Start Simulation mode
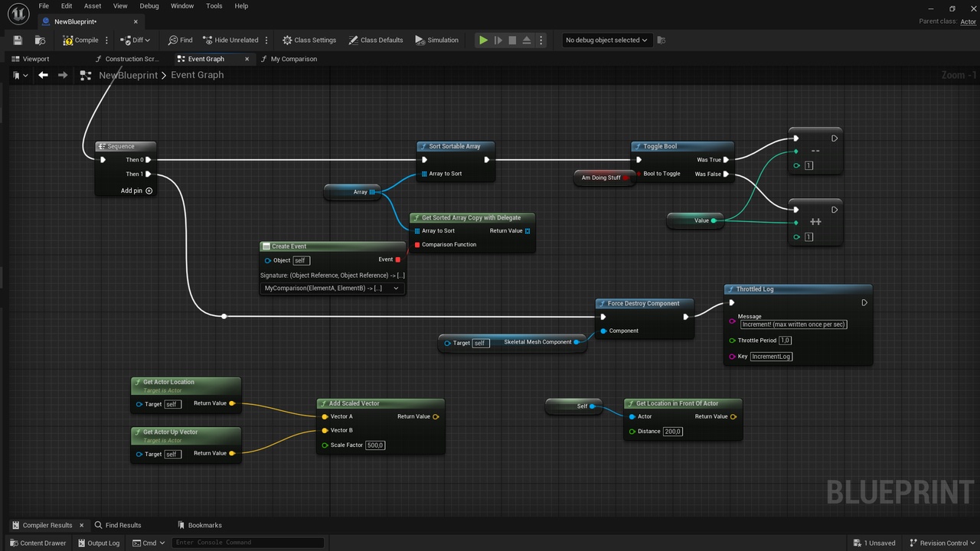 (436, 40)
